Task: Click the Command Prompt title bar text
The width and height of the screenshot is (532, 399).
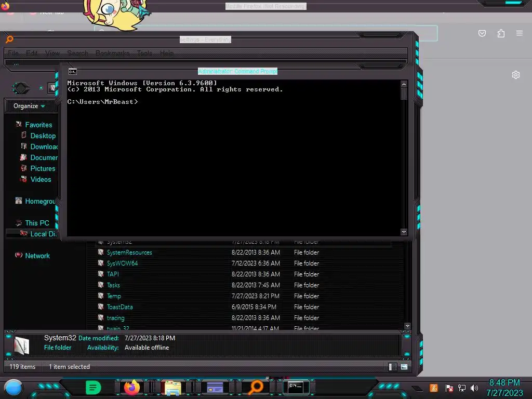Action: (x=237, y=71)
